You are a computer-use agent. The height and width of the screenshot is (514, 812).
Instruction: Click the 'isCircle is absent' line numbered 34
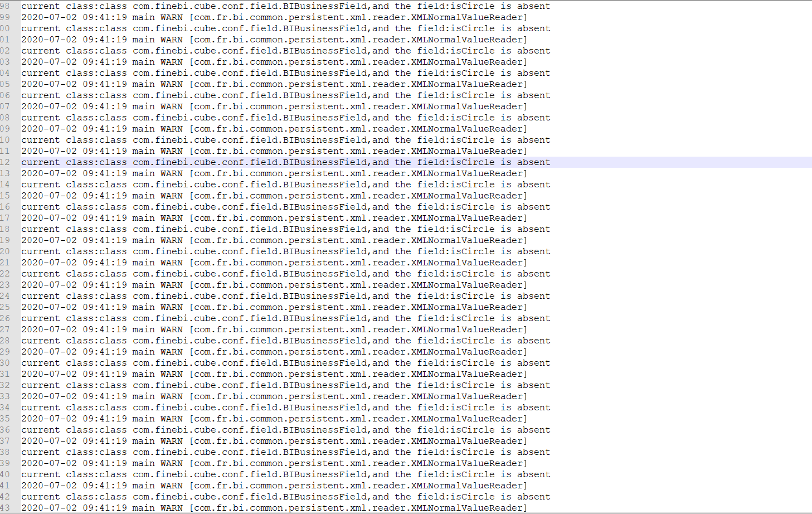286,408
